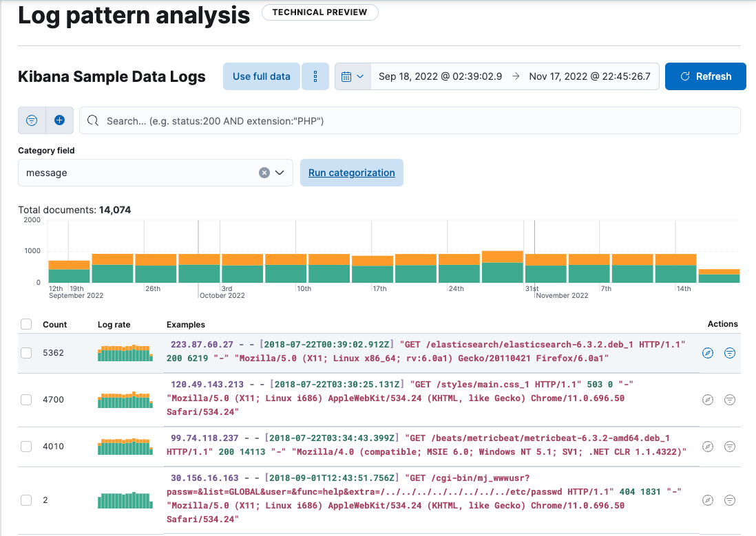Filter in the pattern with count 4010

(730, 447)
